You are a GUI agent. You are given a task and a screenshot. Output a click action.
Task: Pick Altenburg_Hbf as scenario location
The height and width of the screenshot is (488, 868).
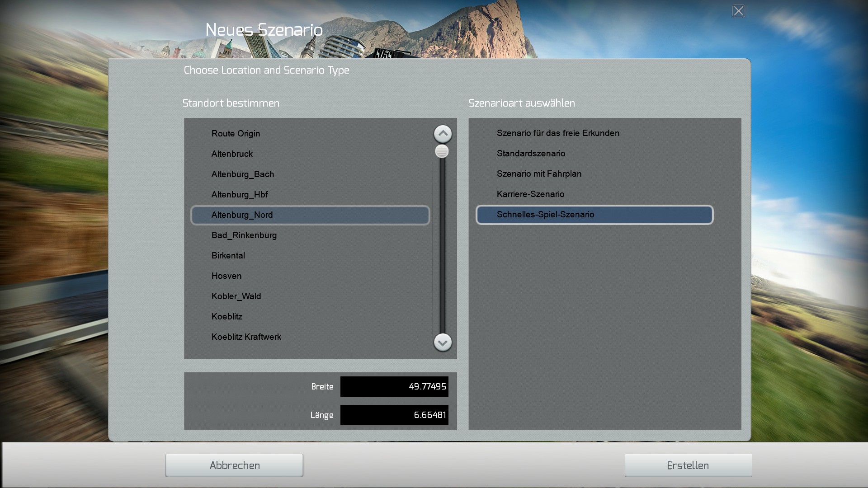(240, 195)
